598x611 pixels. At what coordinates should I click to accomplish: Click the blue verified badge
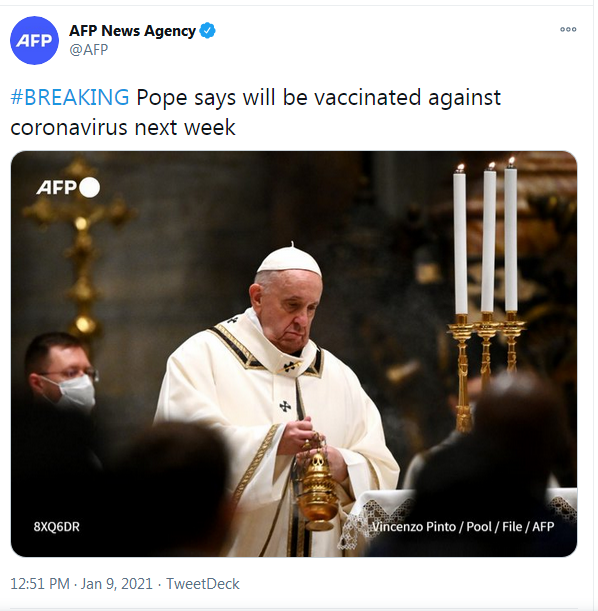[208, 30]
